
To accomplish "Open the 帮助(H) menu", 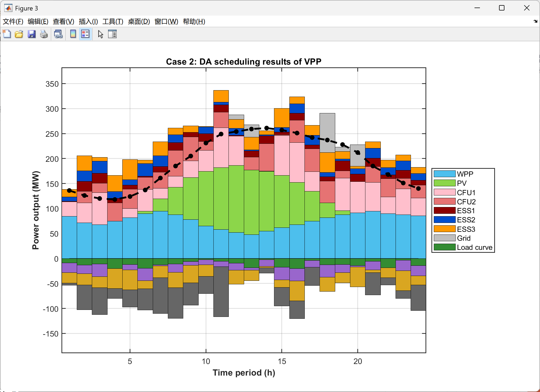I will [194, 22].
